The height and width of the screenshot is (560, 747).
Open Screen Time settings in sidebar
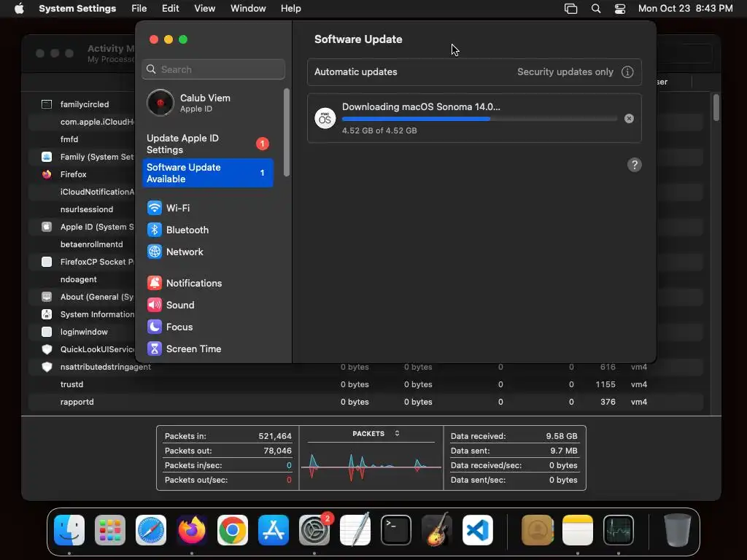coord(184,349)
